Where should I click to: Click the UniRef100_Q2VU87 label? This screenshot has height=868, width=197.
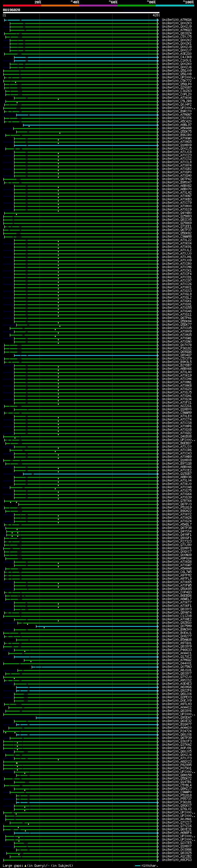[177, 88]
